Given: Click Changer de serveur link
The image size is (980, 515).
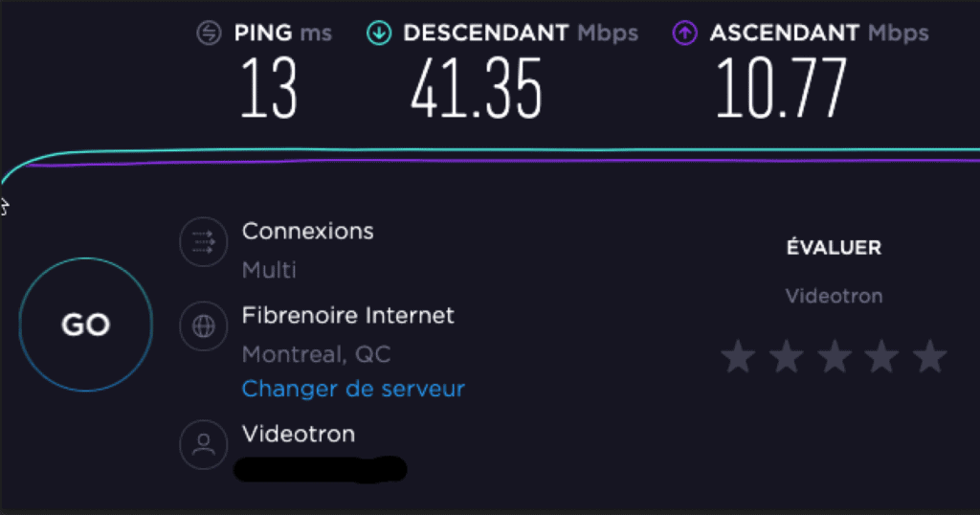Looking at the screenshot, I should click(x=353, y=389).
